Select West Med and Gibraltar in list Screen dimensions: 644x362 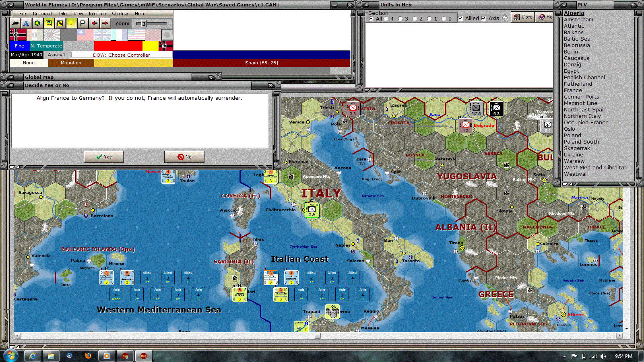[x=595, y=167]
